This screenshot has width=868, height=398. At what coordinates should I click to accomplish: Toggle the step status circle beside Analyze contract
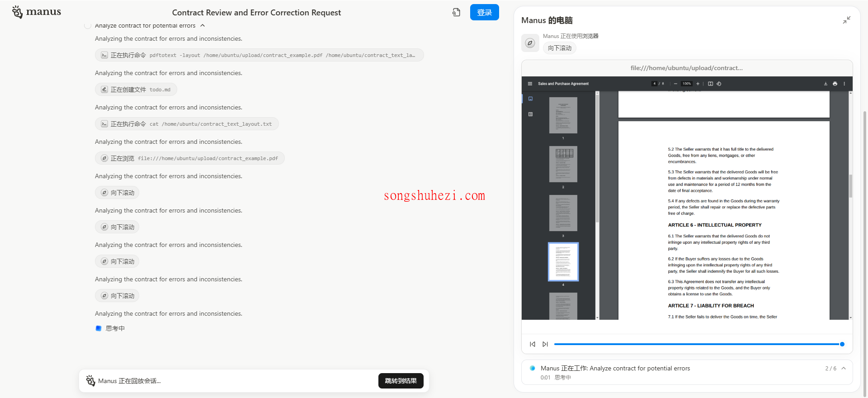point(88,25)
